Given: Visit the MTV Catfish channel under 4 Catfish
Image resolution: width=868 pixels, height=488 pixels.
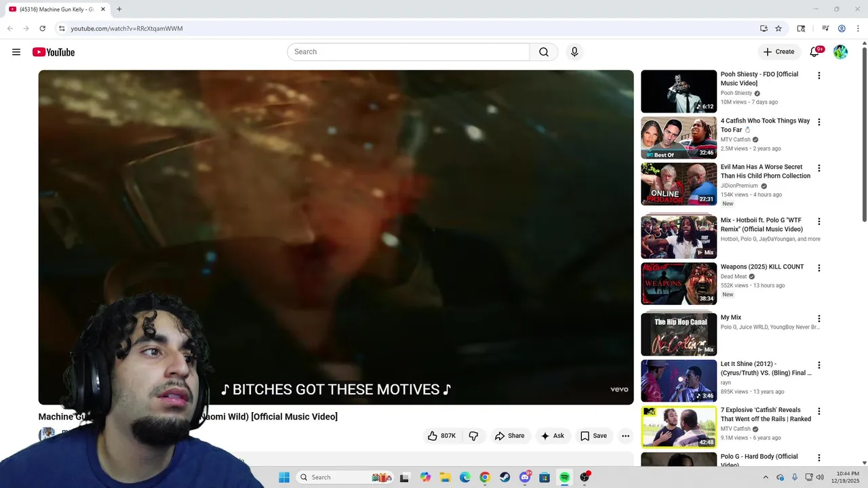Looking at the screenshot, I should pyautogui.click(x=735, y=140).
